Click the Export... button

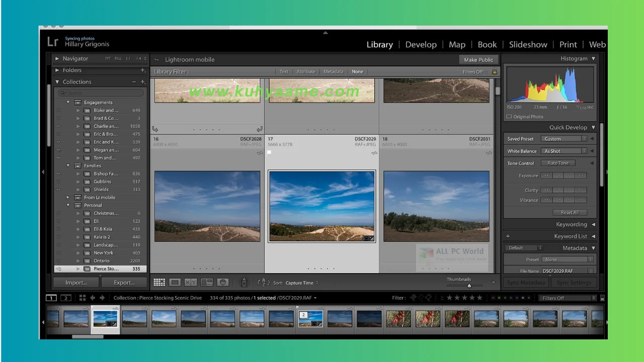point(124,283)
